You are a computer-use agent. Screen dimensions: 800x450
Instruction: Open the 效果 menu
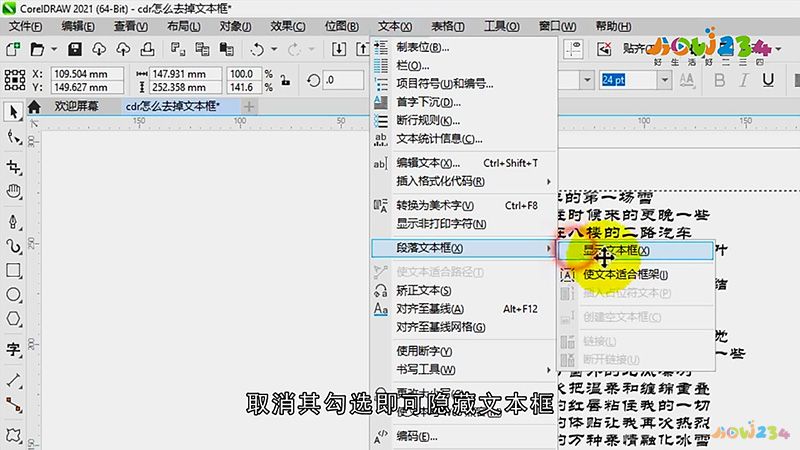(x=288, y=26)
